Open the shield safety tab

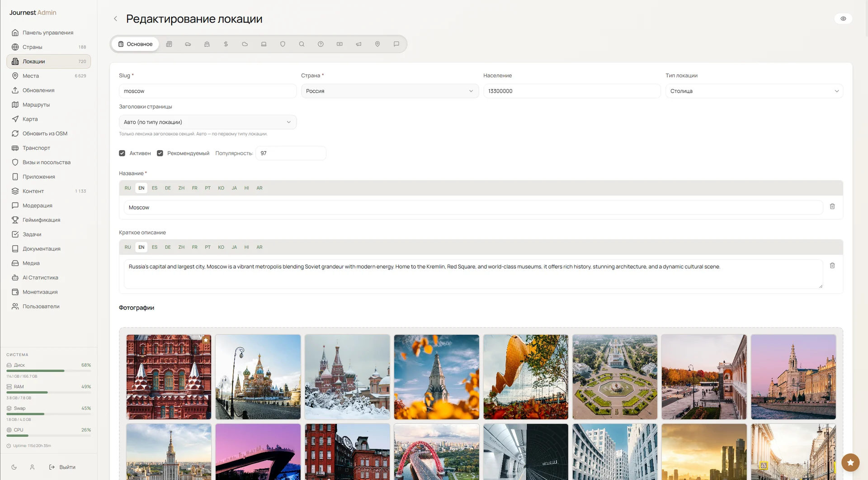283,44
